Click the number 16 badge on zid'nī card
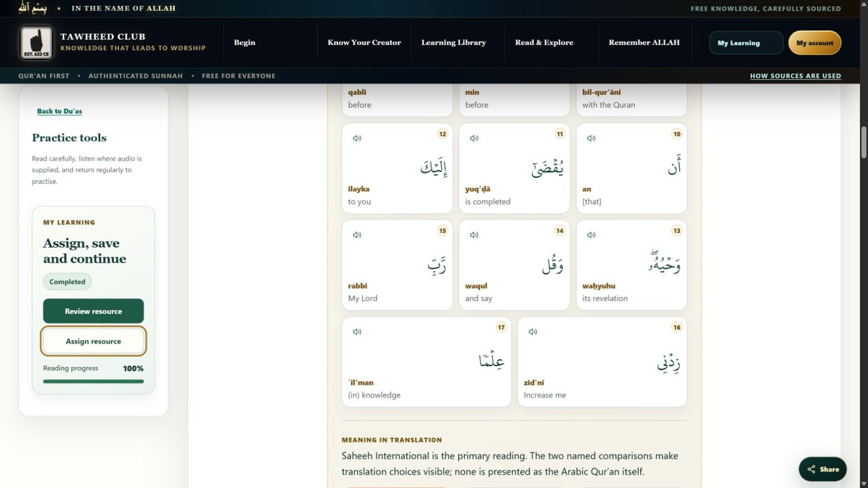The height and width of the screenshot is (488, 868). point(676,328)
